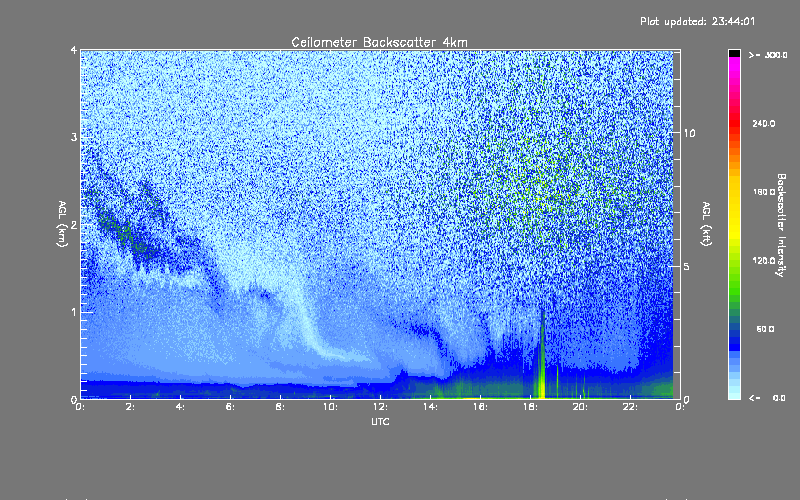Click the '10' kft label on right axis
This screenshot has width=800, height=500.
pos(689,133)
